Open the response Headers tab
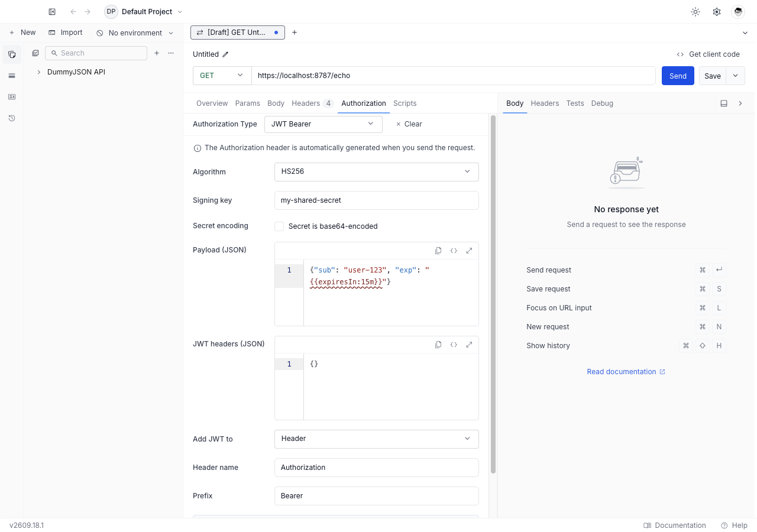 click(x=545, y=103)
